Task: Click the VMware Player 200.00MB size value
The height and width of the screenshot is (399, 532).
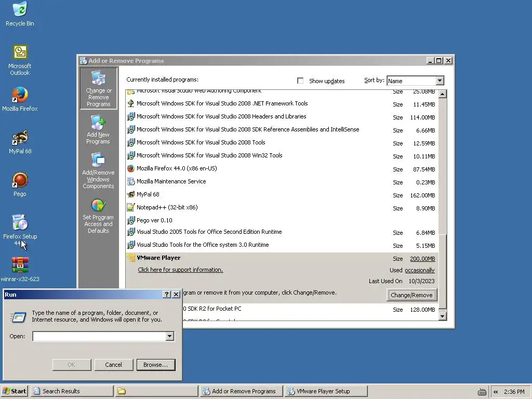Action: coord(422,259)
